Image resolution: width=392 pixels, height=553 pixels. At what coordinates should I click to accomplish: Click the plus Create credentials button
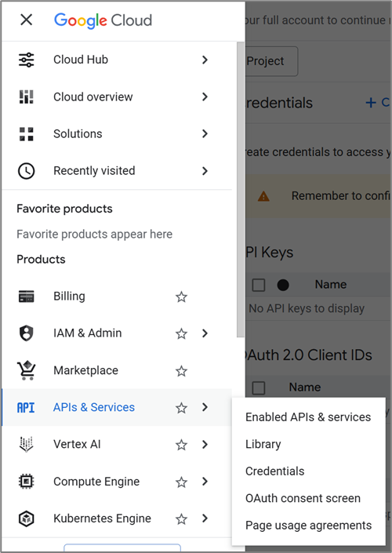[x=378, y=103]
